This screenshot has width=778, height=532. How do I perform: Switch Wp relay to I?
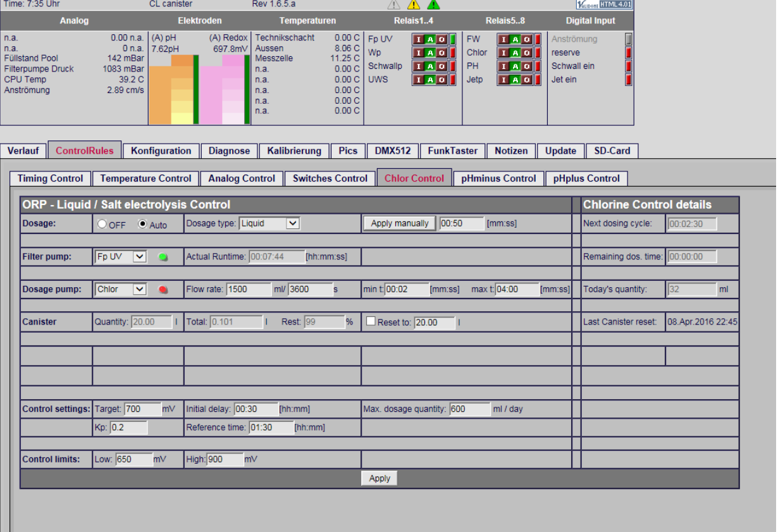pos(419,53)
